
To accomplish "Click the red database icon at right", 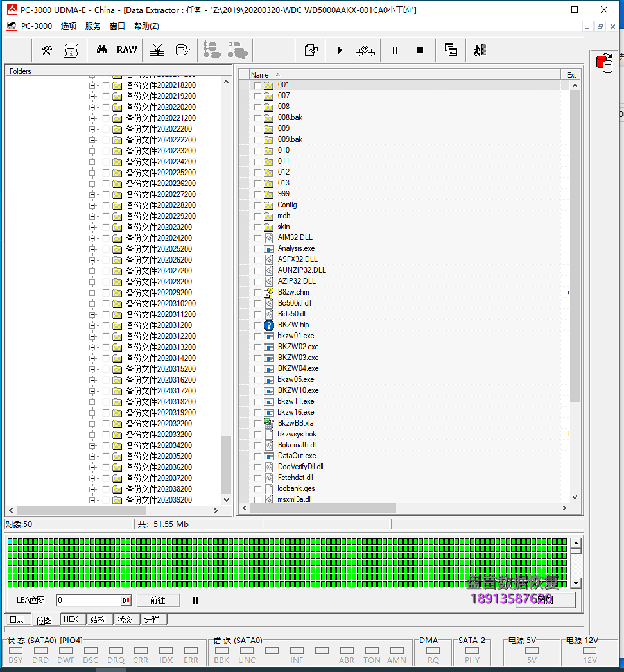I will [604, 62].
